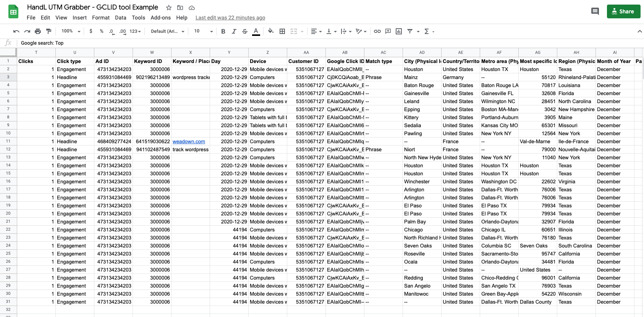644x317 pixels.
Task: Open the borders tool
Action: coord(282,31)
